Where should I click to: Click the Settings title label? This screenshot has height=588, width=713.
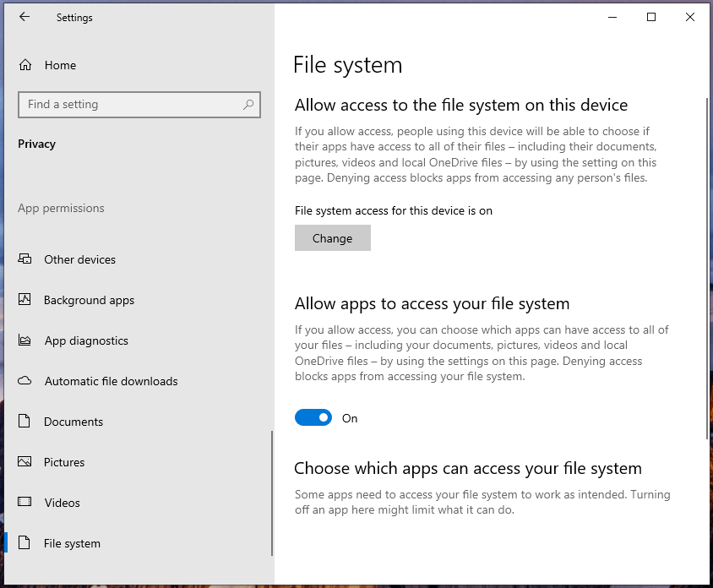click(74, 17)
